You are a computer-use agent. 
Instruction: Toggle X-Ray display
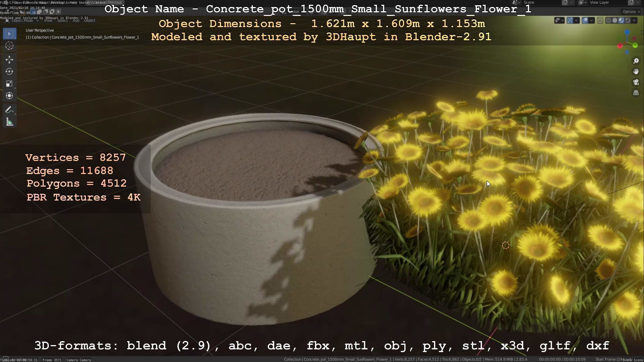[x=600, y=20]
